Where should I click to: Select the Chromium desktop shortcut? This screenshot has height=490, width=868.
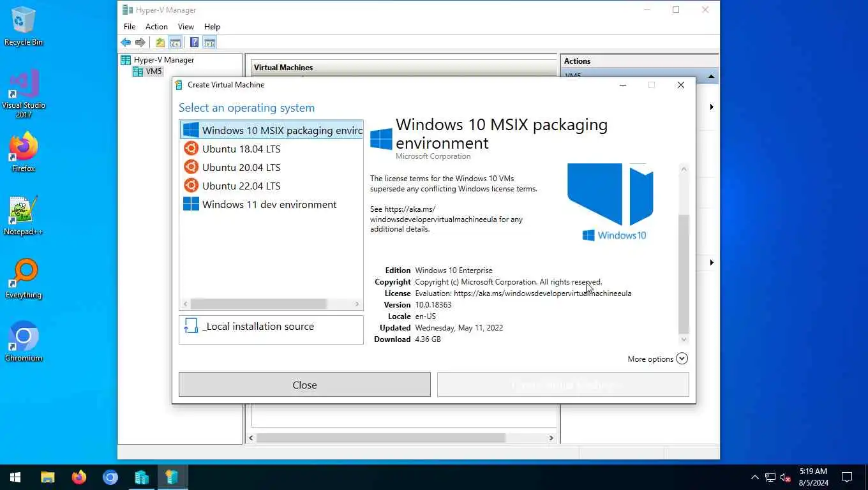click(24, 342)
